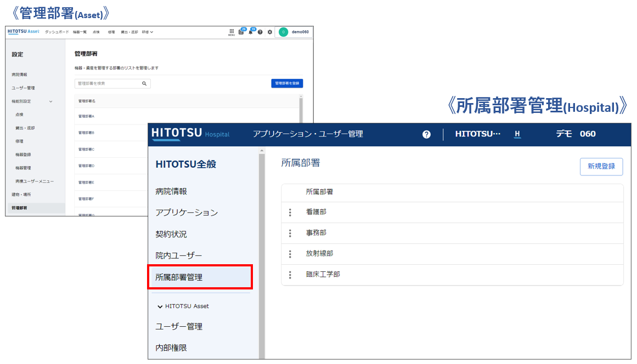
Task: Open ダッシュボード in the Asset nav
Action: [57, 32]
